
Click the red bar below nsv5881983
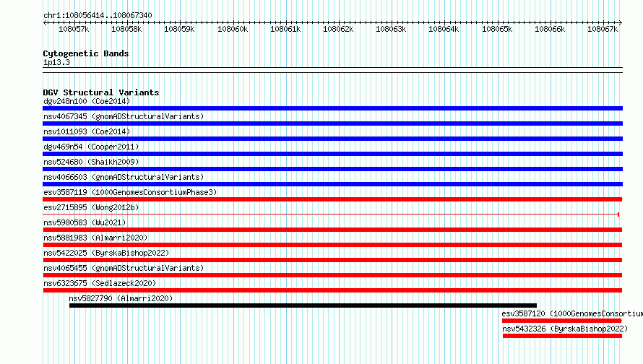332,245
